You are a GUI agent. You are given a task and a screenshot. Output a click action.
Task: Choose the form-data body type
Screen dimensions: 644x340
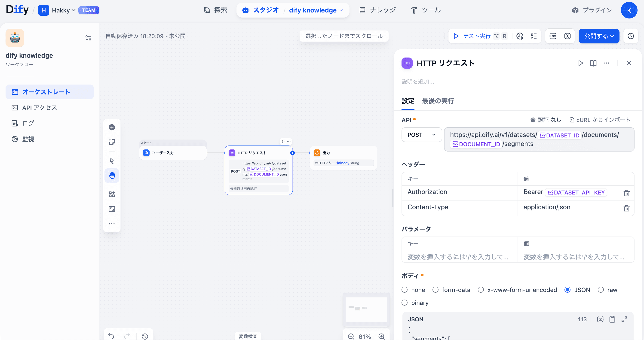pyautogui.click(x=435, y=290)
